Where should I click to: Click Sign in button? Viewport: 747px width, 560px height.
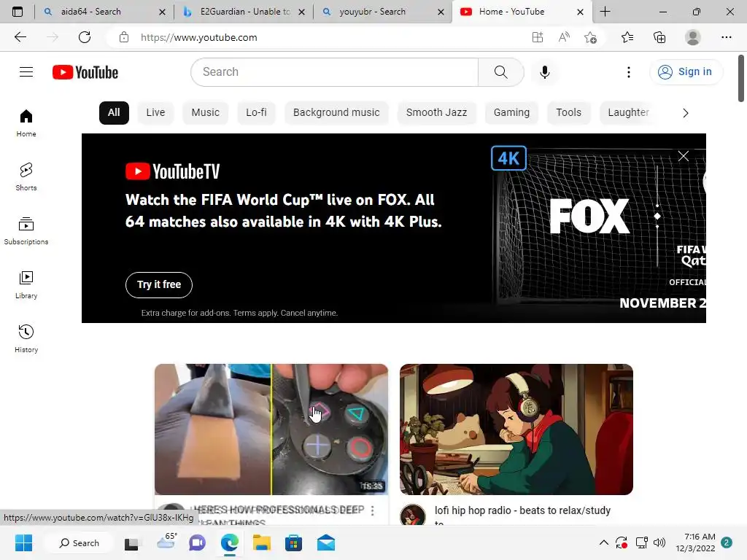tap(685, 72)
